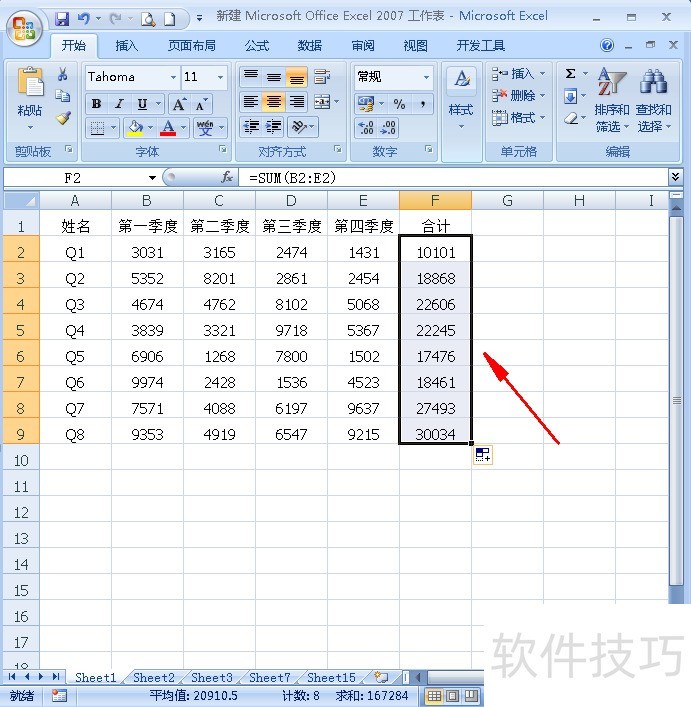Decrease font size with the small A
Viewport: 691px width, 707px height.
pos(201,105)
